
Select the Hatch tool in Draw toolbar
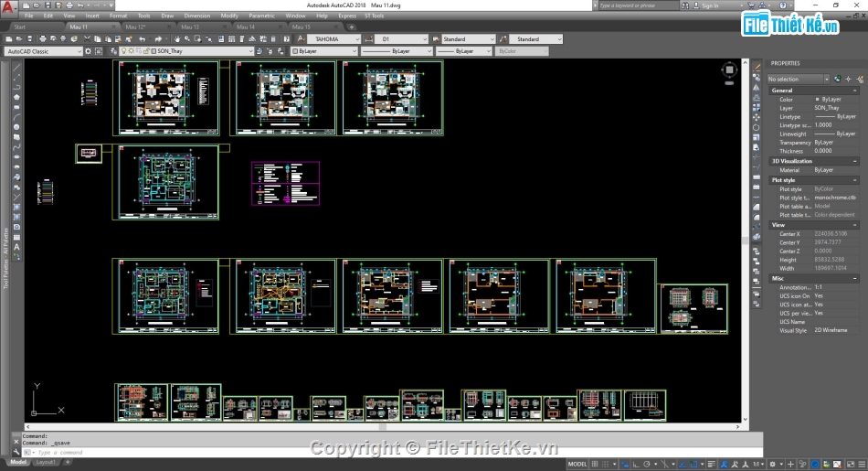(16, 208)
